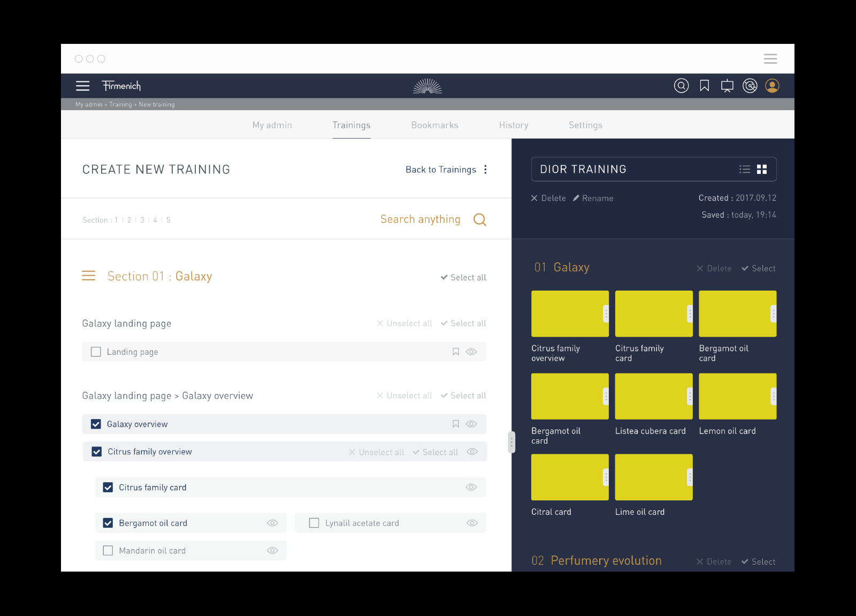Uncheck the Bergamot oil card checkbox

pyautogui.click(x=108, y=523)
